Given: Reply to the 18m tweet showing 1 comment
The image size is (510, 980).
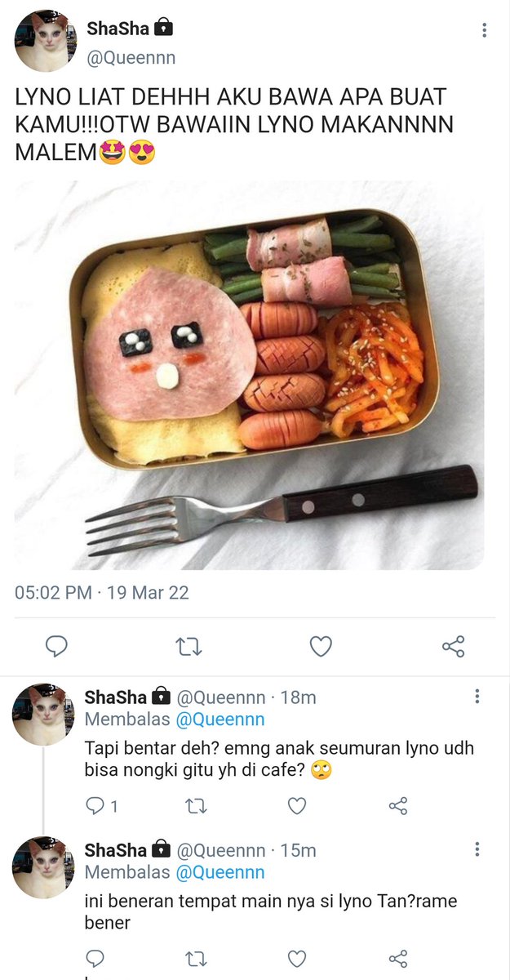Looking at the screenshot, I should (102, 807).
